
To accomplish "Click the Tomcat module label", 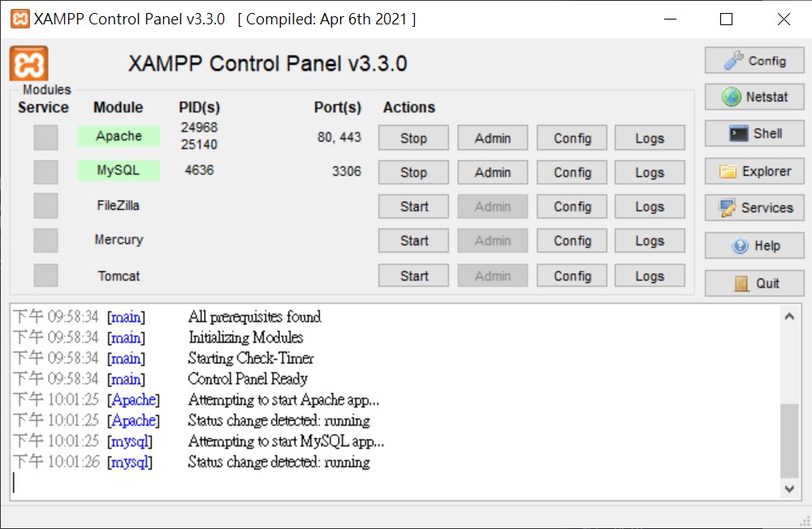I will click(119, 275).
